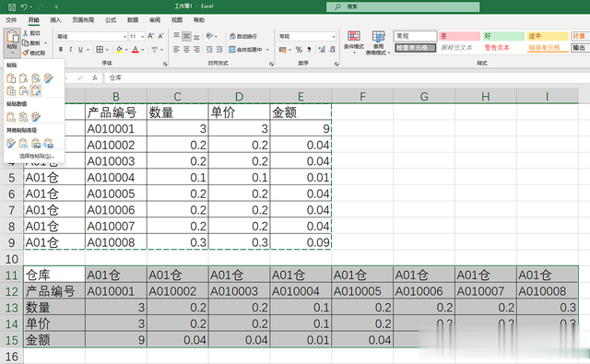
Task: Expand the copy button dropdown arrow
Action: [x=45, y=43]
